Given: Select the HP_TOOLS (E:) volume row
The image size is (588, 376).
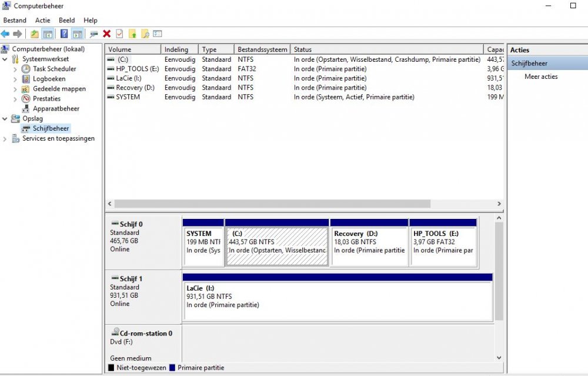Looking at the screenshot, I should (x=305, y=69).
